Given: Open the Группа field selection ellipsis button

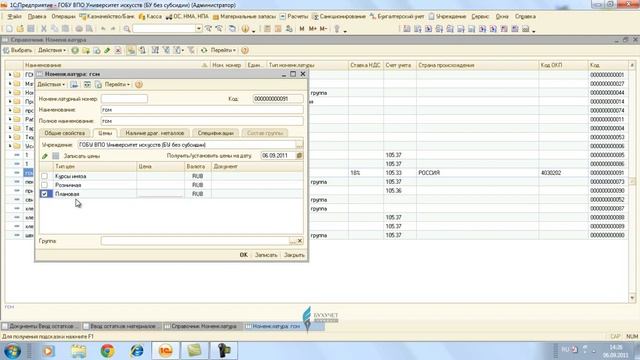Looking at the screenshot, I should 292,241.
